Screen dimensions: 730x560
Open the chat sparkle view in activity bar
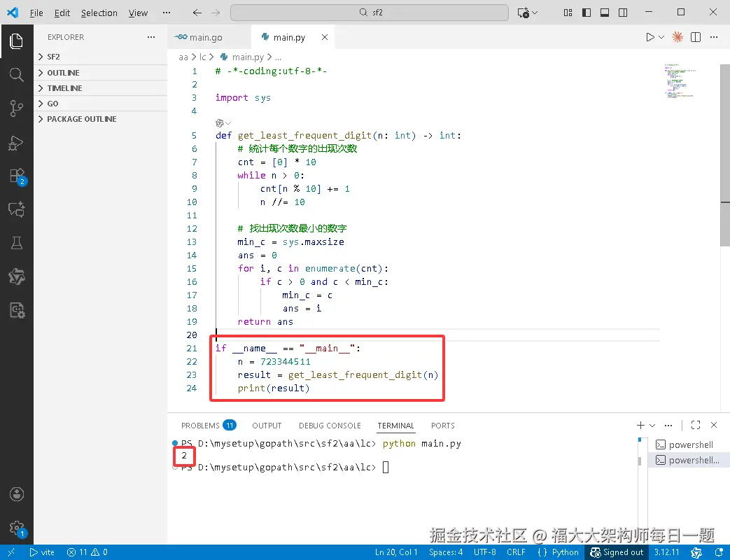[x=16, y=209]
